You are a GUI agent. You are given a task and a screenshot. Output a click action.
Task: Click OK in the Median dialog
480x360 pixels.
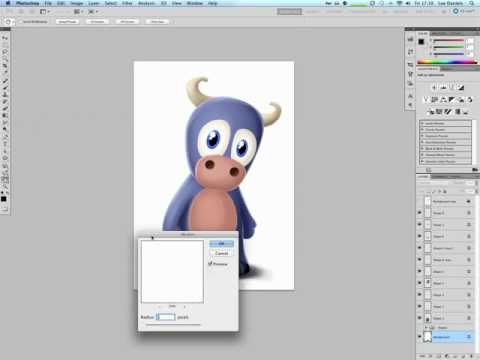coord(221,244)
